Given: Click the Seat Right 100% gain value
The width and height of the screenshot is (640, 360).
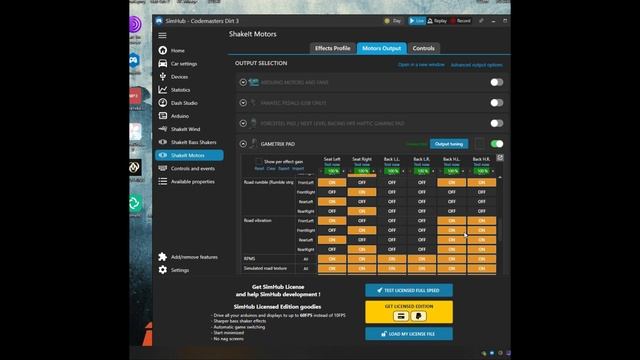Looking at the screenshot, I should (363, 171).
